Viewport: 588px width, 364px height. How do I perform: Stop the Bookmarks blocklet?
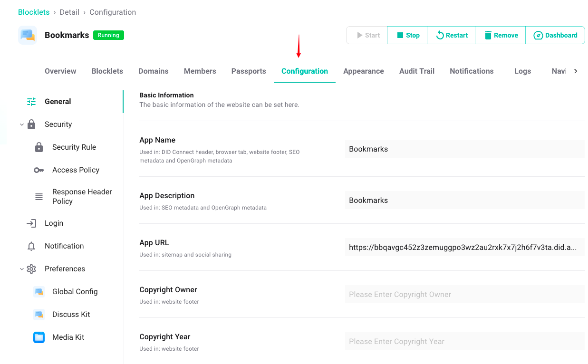(407, 35)
